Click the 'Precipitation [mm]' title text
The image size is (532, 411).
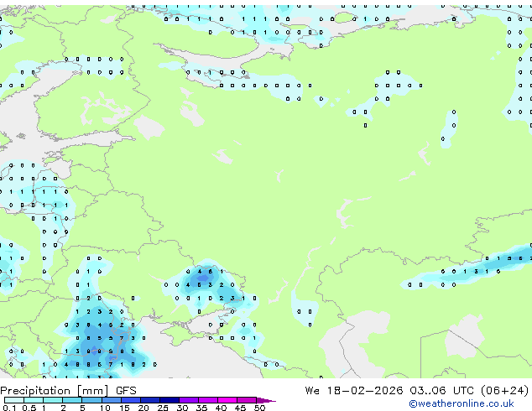[x=55, y=391]
